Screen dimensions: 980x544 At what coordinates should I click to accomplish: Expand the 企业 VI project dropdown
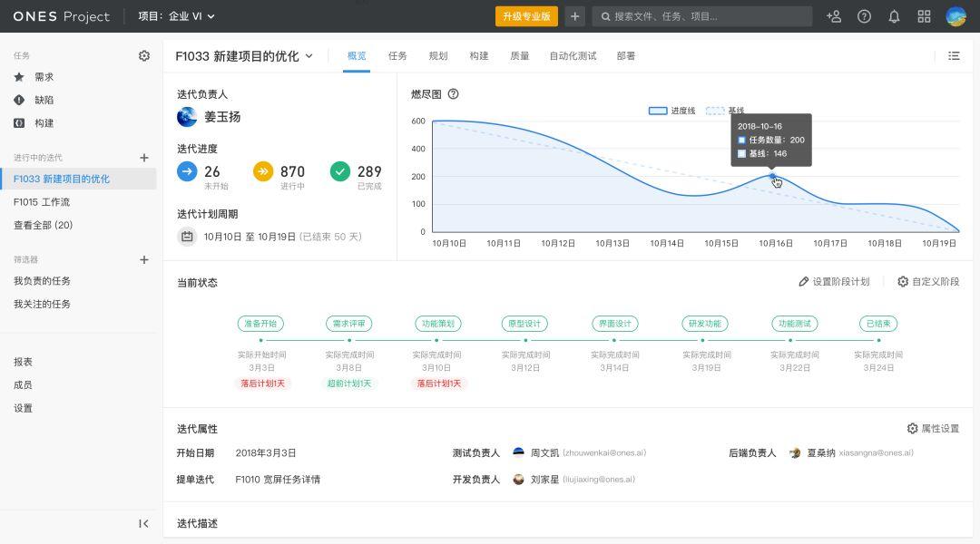pyautogui.click(x=176, y=16)
